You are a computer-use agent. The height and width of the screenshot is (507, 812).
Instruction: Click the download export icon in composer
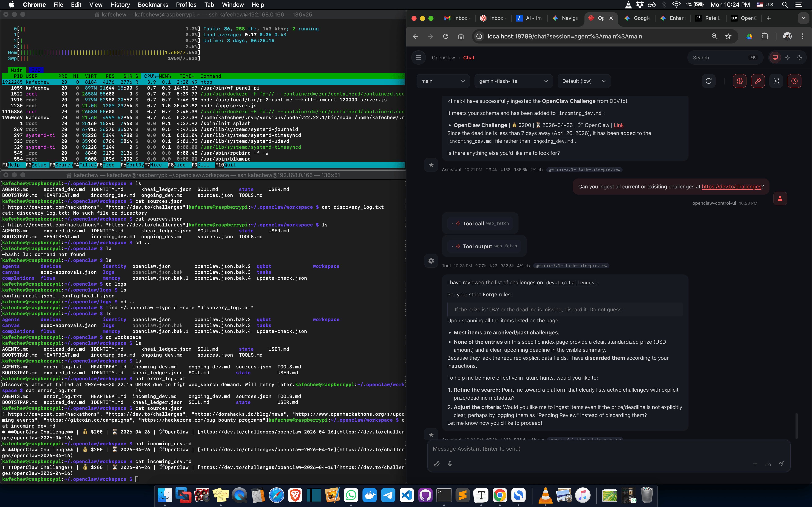click(768, 464)
